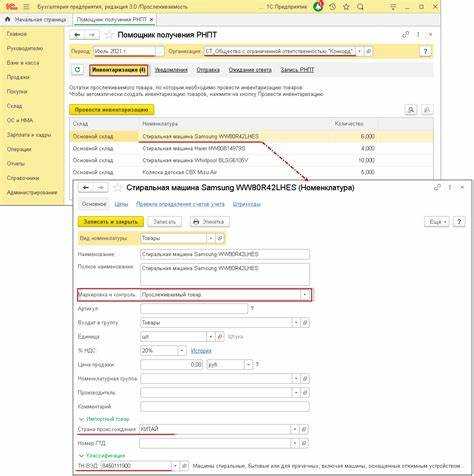Open the Цены tab of Номенклатура
Viewport: 474px width, 476px height.
point(121,204)
